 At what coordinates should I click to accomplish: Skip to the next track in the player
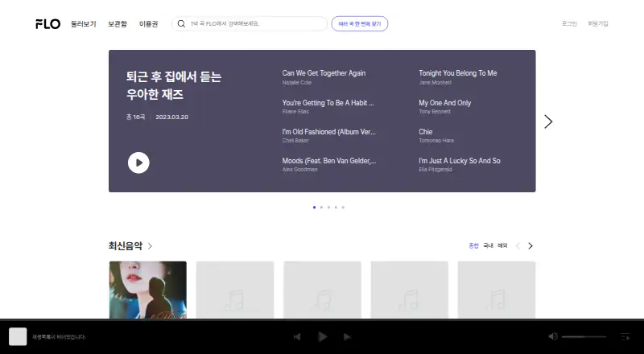(x=347, y=337)
